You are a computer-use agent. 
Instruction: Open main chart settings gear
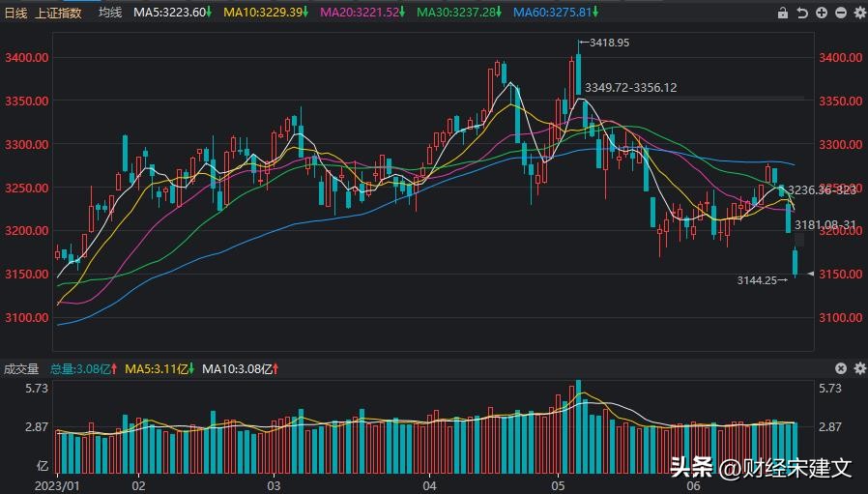[x=858, y=13]
